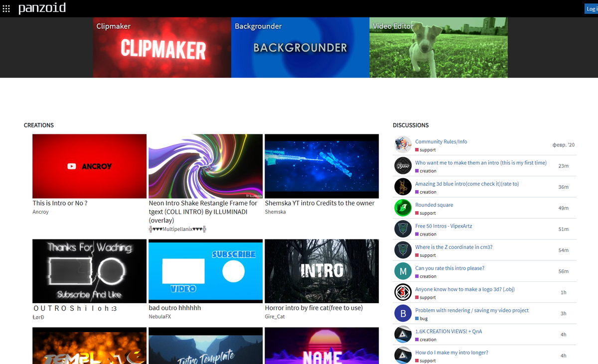
Task: Click the B avatar beside Problem with rendering
Action: pyautogui.click(x=403, y=313)
